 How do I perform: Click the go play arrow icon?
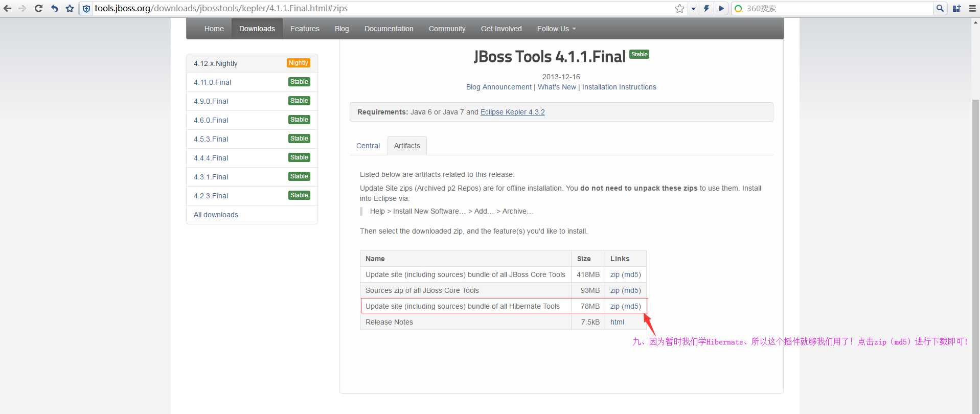pyautogui.click(x=721, y=8)
